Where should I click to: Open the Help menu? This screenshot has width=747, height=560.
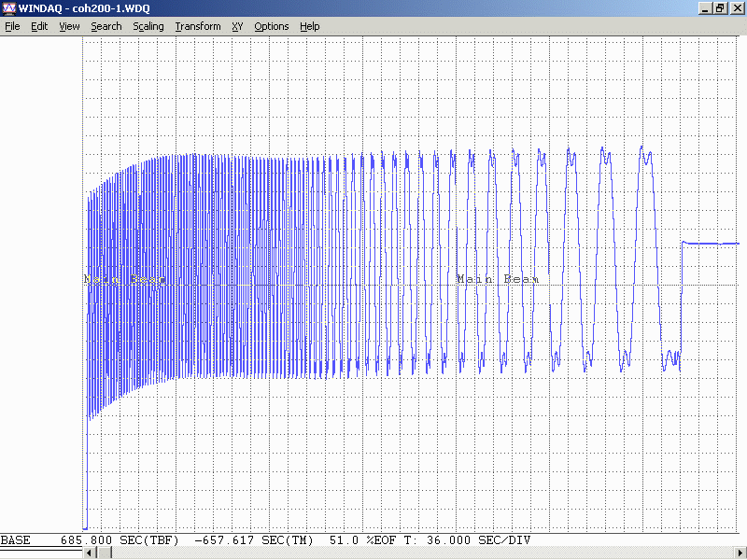(309, 26)
